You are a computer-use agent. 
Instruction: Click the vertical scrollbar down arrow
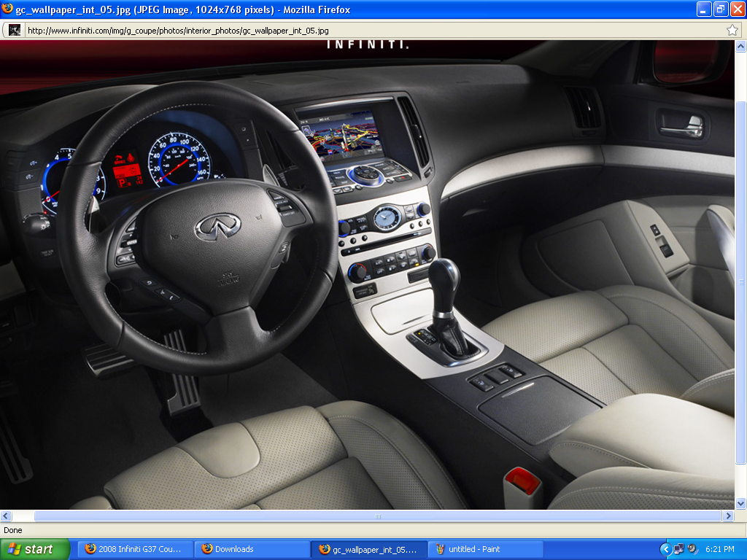[x=740, y=503]
